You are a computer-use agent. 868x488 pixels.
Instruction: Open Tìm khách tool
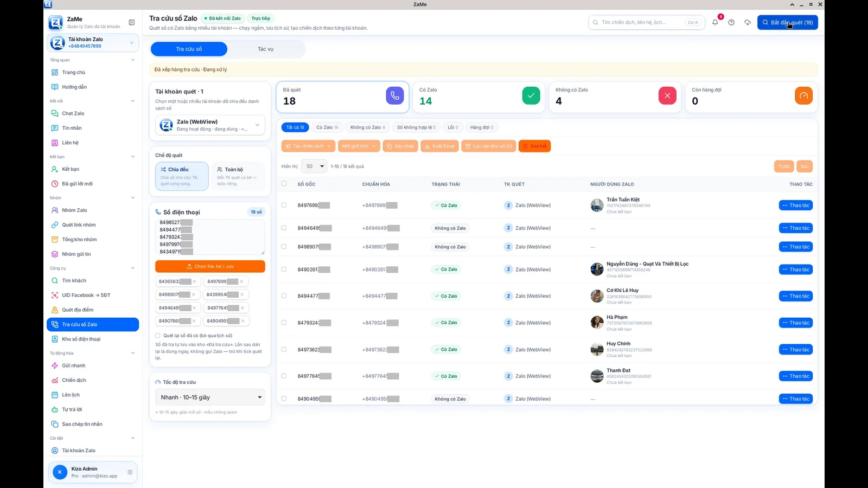click(93, 280)
